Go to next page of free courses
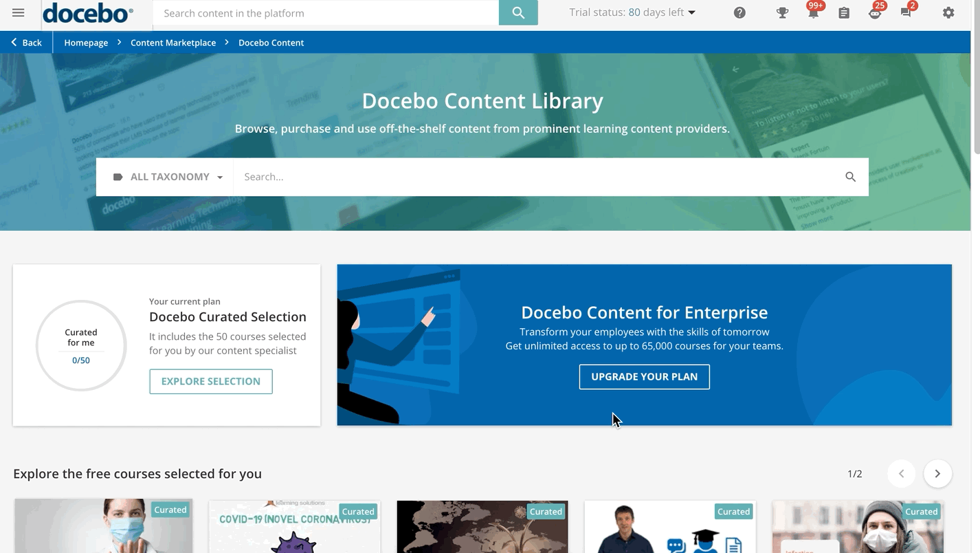The height and width of the screenshot is (553, 980). point(937,474)
